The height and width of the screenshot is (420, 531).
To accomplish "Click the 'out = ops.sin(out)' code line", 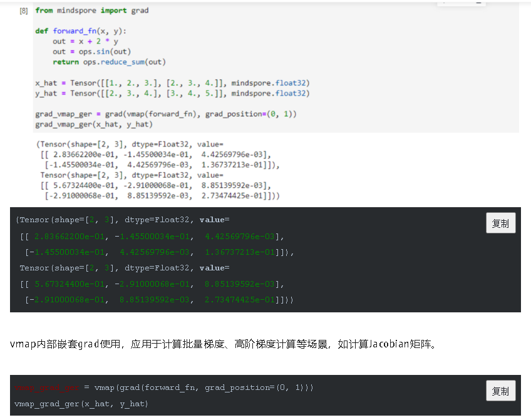I will click(x=91, y=51).
